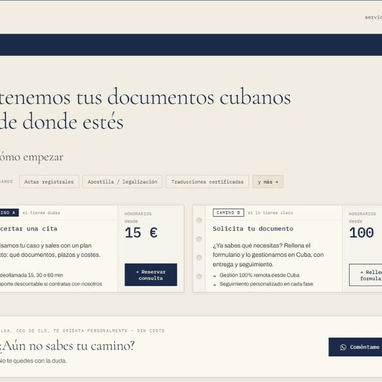This screenshot has width=382, height=382.
Task: Click 'Seguimiento personalizado en cada fase' bullet
Action: [266, 284]
